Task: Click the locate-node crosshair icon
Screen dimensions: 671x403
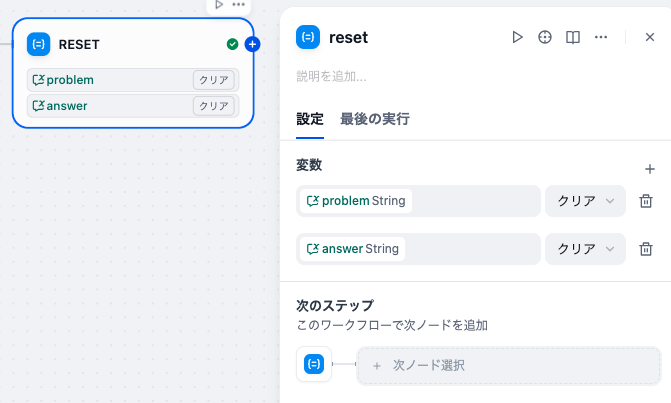Action: 545,37
